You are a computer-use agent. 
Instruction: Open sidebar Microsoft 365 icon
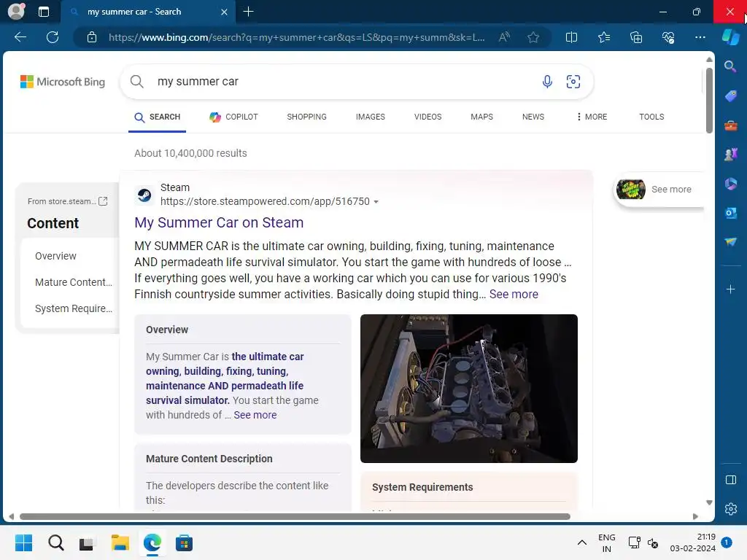pos(730,183)
